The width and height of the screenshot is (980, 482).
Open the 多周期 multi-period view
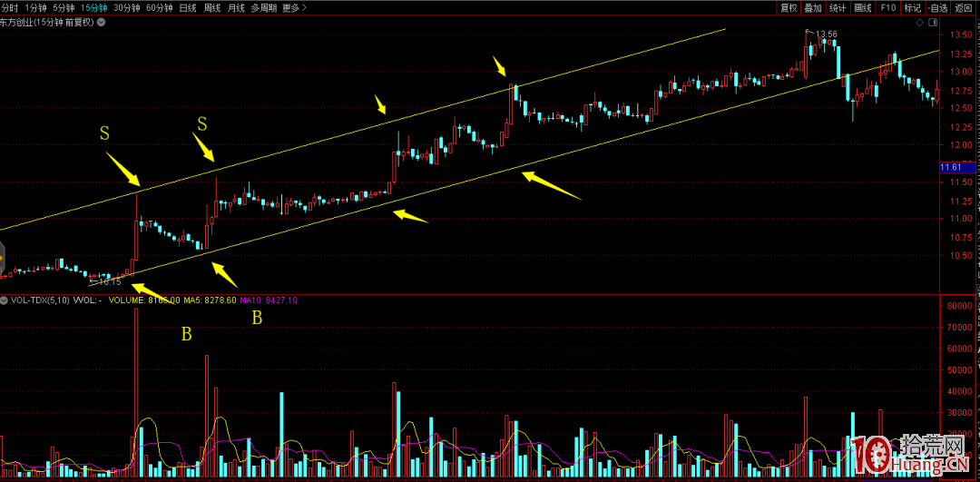tap(264, 8)
